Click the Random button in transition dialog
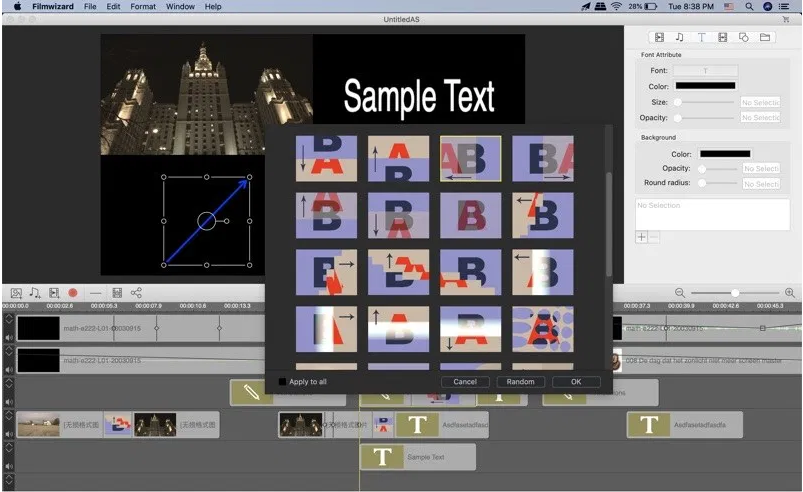The image size is (803, 492). coord(521,382)
